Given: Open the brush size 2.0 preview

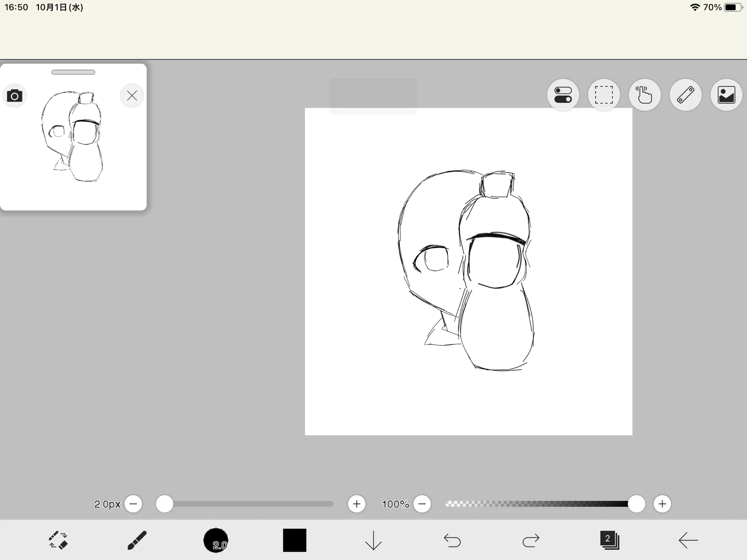Looking at the screenshot, I should [216, 540].
